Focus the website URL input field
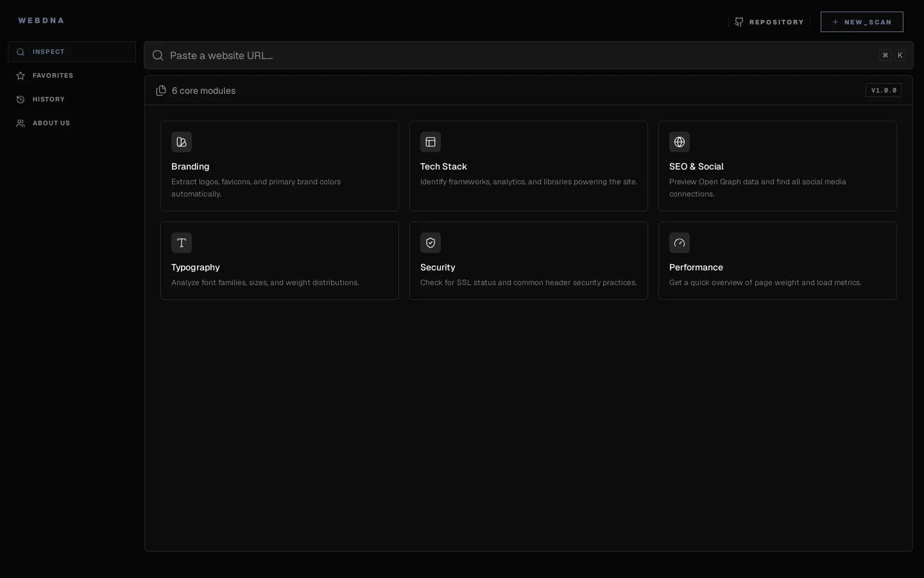This screenshot has width=924, height=578. click(x=529, y=55)
